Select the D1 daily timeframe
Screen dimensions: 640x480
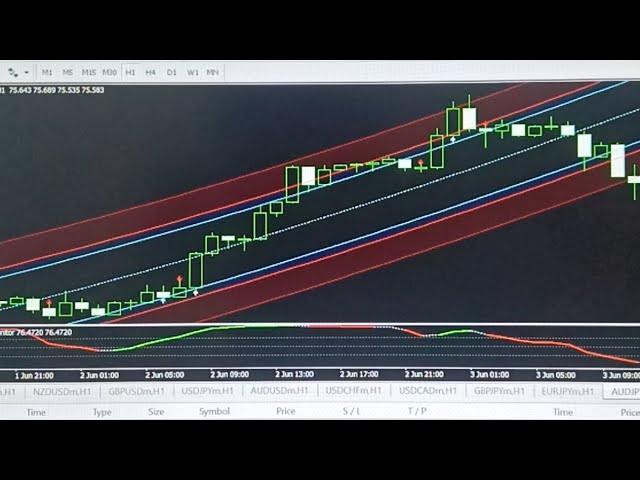[x=171, y=72]
